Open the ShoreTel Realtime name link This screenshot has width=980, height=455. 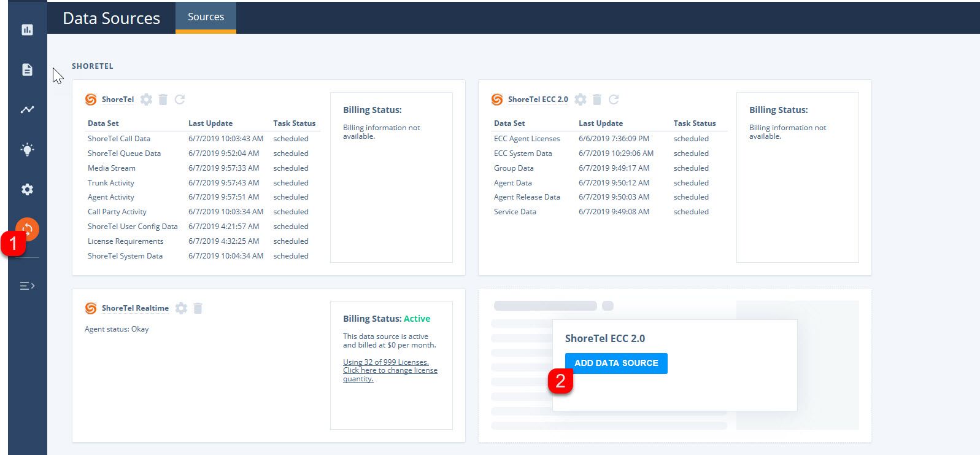coord(135,308)
